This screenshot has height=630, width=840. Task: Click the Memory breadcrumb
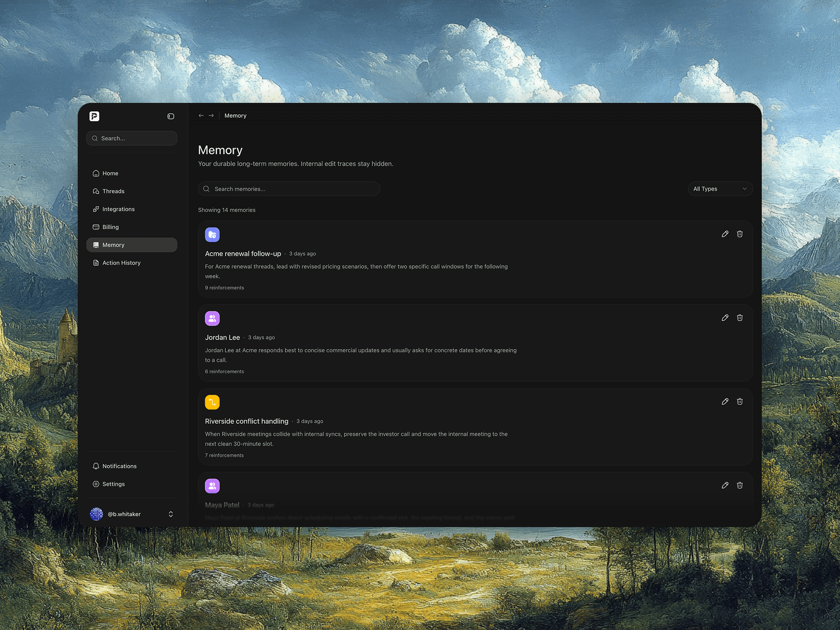click(x=235, y=115)
